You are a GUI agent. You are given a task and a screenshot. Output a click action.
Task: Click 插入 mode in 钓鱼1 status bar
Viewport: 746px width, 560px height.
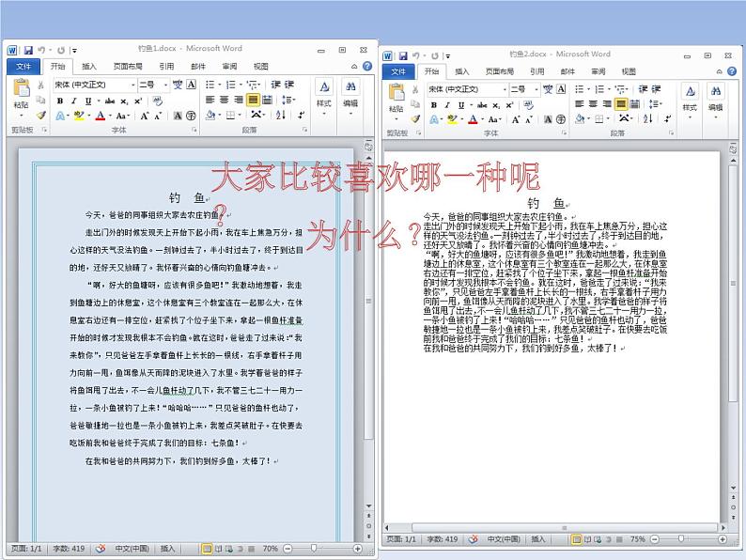tap(167, 549)
